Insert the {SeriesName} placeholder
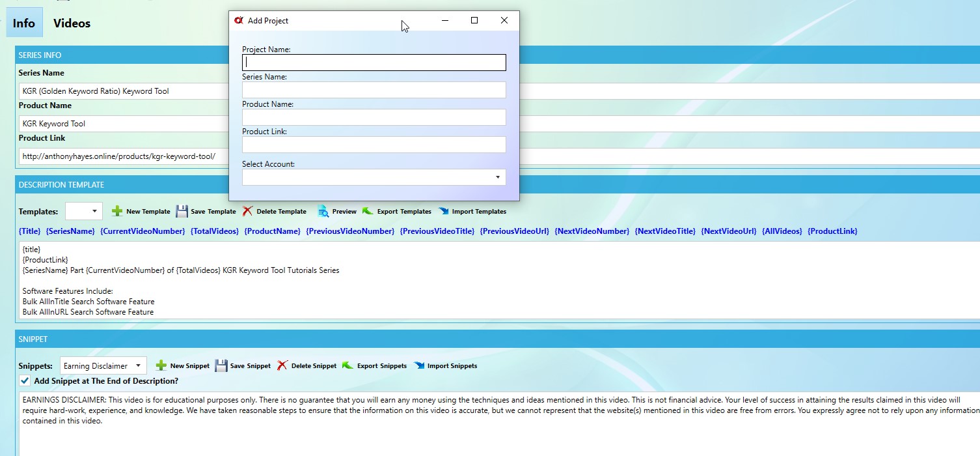Viewport: 980px width, 456px height. click(x=70, y=231)
